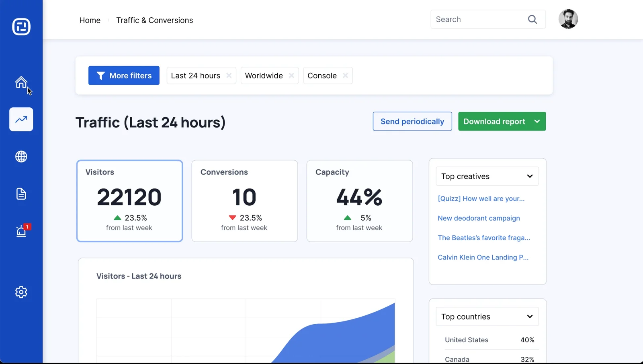The image size is (643, 364).
Task: Open the settings gear in the sidebar
Action: point(21,292)
